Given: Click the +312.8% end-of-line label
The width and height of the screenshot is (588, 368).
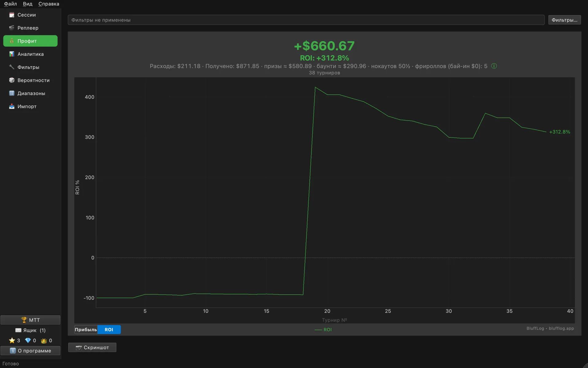Looking at the screenshot, I should 560,132.
